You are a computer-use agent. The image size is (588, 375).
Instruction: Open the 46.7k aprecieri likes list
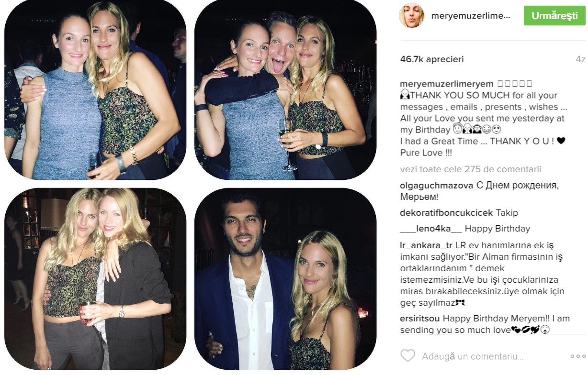point(432,59)
